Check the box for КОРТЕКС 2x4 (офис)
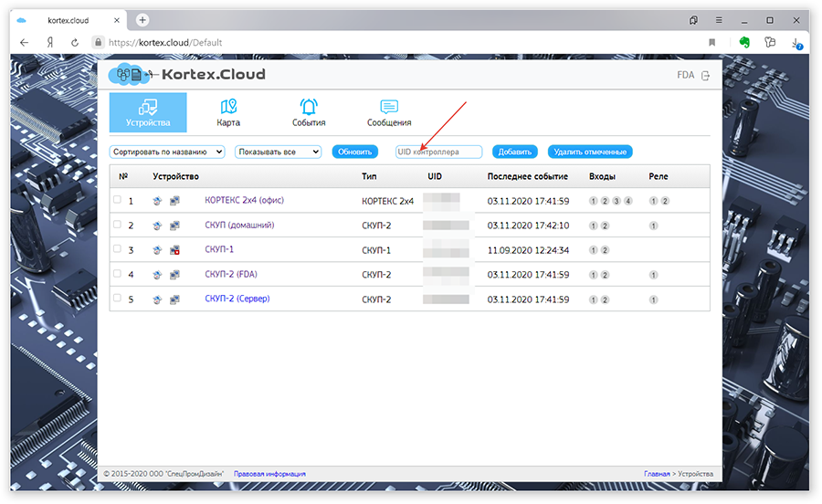 coord(117,200)
